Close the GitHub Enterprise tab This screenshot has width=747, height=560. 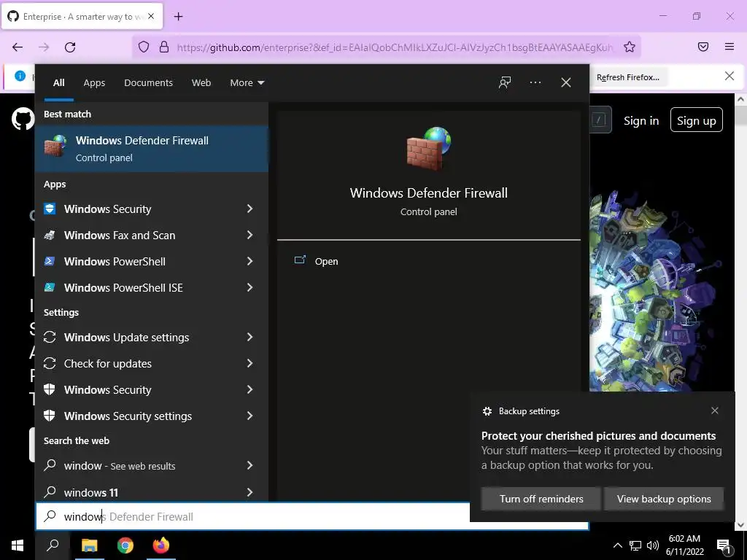point(151,16)
